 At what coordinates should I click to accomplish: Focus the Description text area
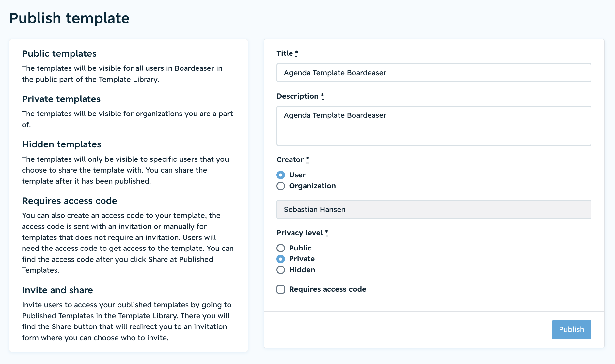point(434,126)
